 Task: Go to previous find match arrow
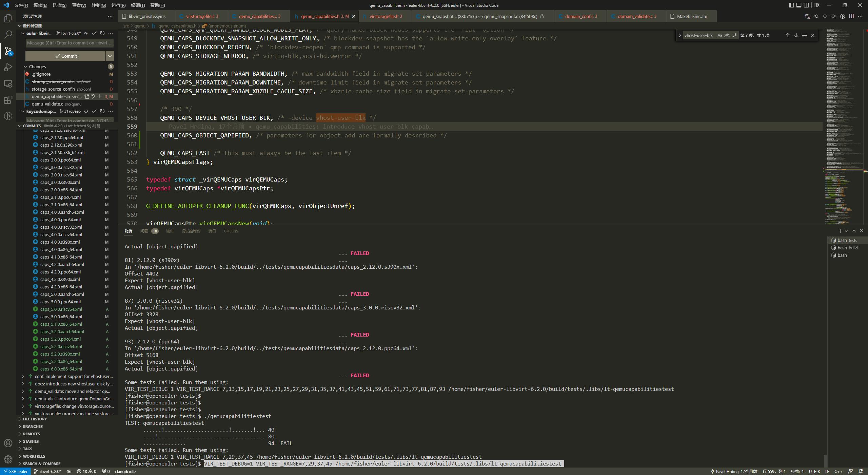(x=788, y=35)
